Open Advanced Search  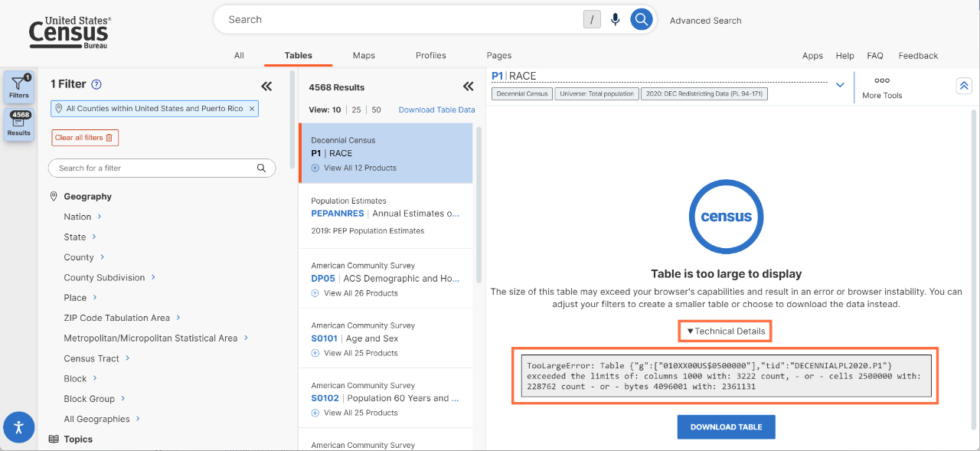point(705,21)
